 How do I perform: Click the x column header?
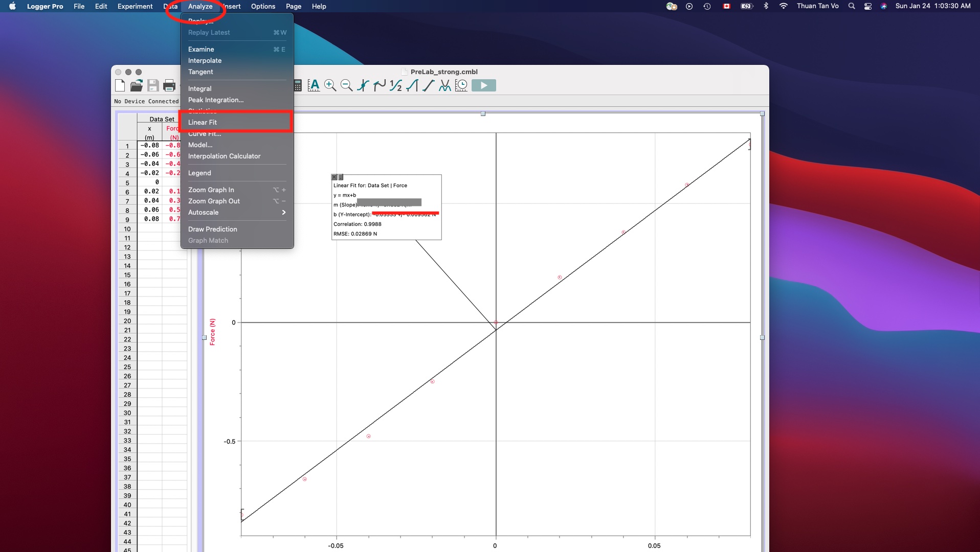tap(149, 133)
